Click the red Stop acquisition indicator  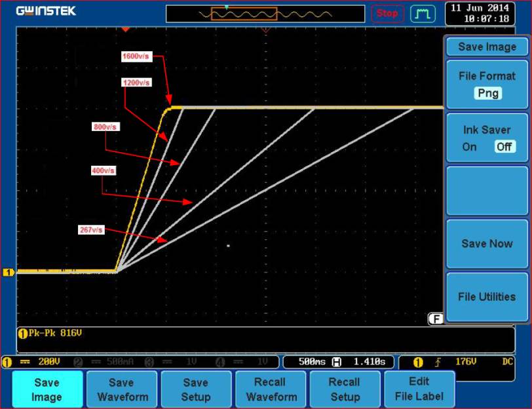click(x=387, y=13)
